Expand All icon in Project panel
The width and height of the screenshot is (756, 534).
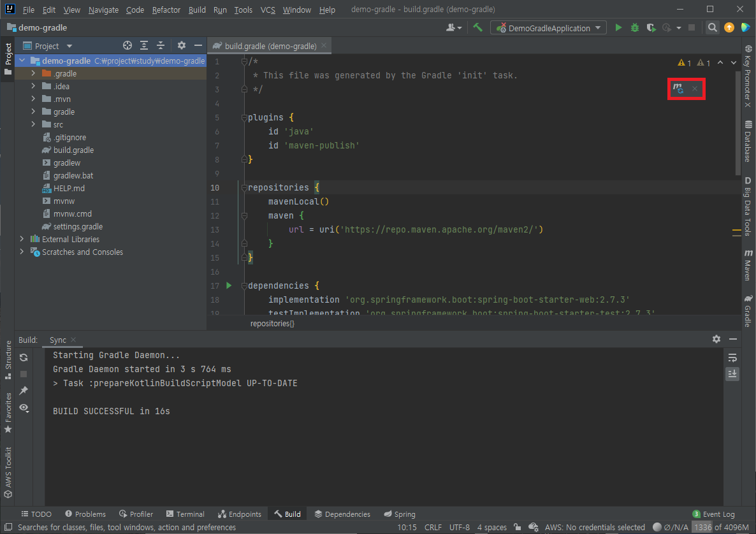pos(143,45)
